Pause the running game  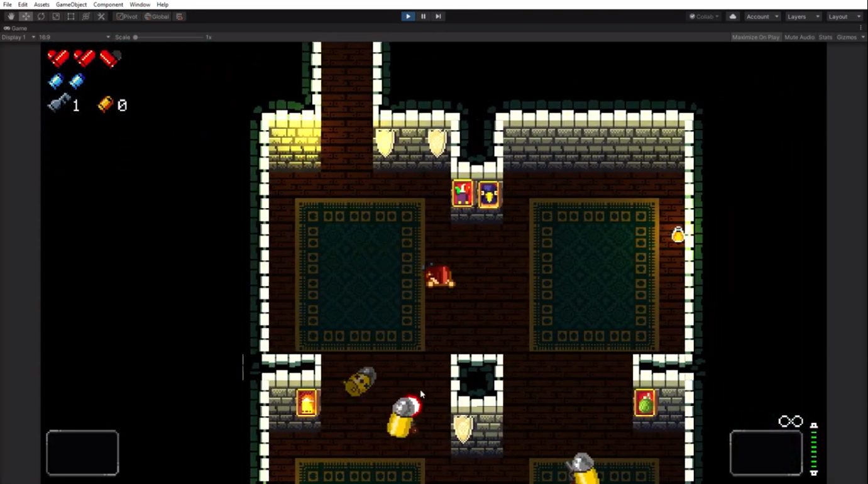point(423,16)
